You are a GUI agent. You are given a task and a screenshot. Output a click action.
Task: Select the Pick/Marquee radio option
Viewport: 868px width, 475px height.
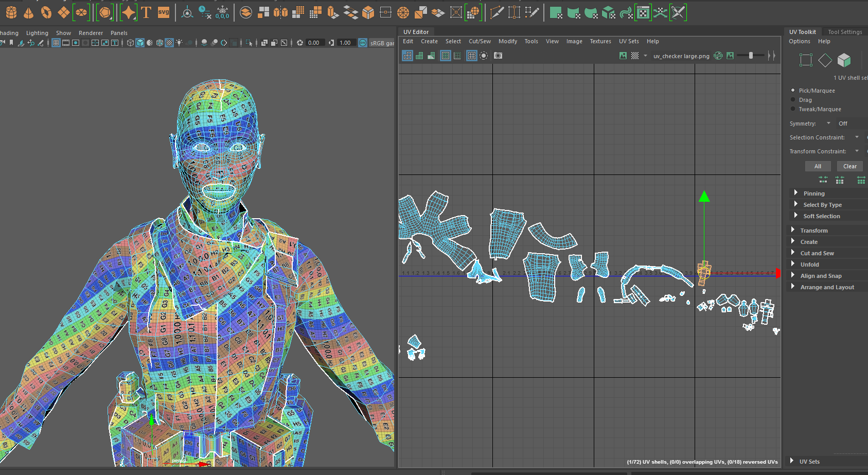pyautogui.click(x=792, y=91)
